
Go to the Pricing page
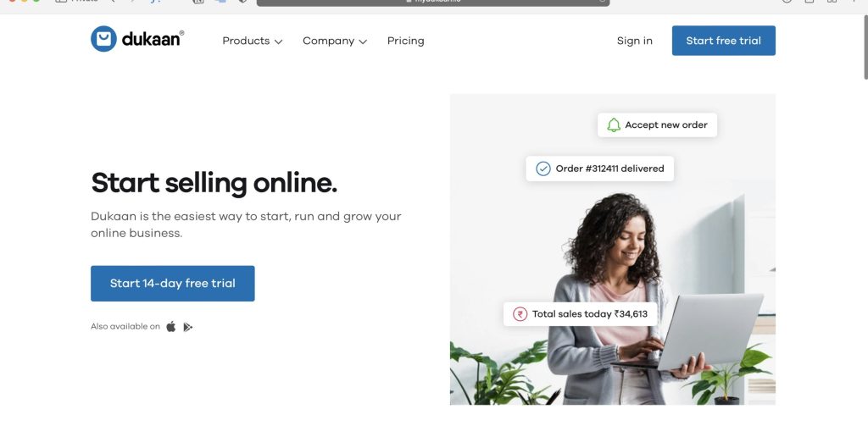point(406,41)
